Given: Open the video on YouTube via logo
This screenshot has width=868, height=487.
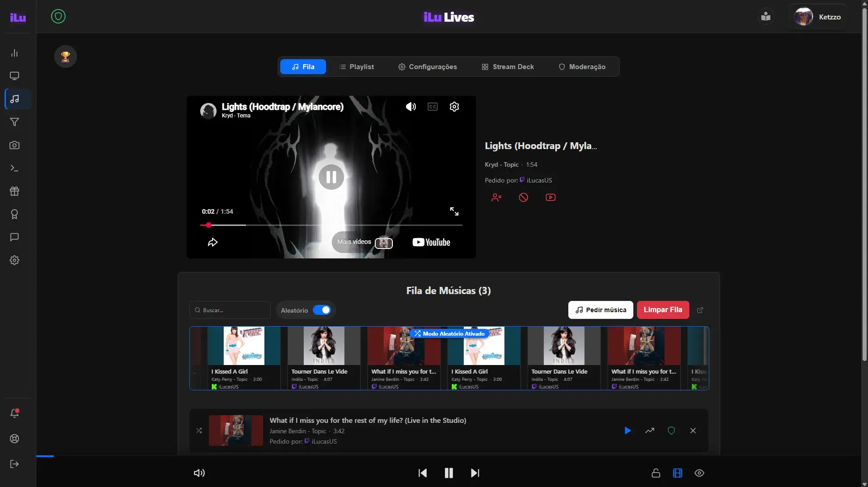Looking at the screenshot, I should (431, 242).
